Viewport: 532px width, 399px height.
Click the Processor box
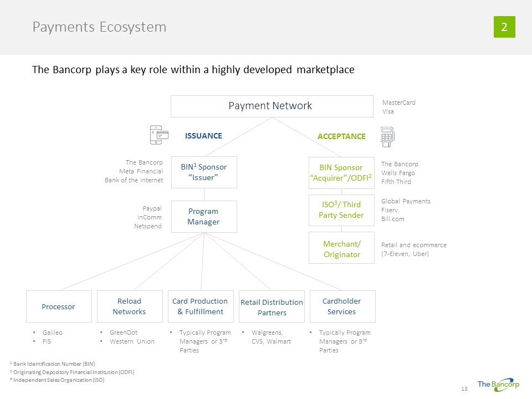pos(59,306)
